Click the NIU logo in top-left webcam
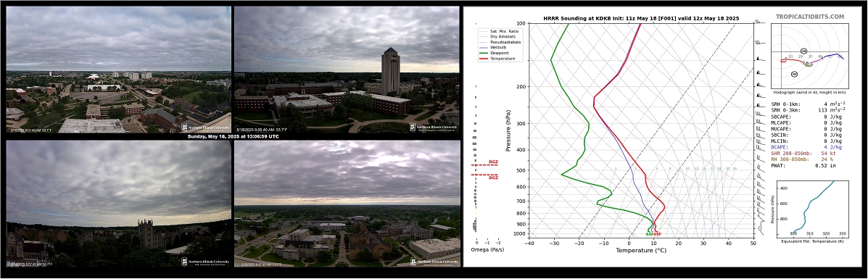The width and height of the screenshot is (868, 279). point(204,128)
